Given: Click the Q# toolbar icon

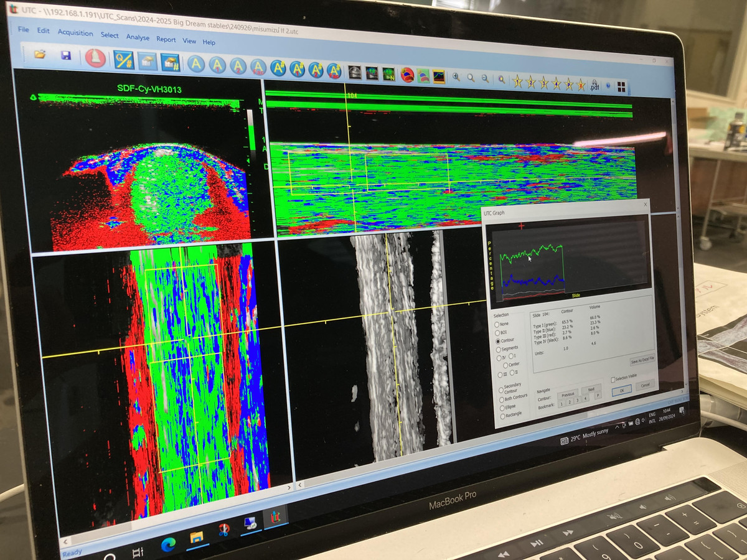Looking at the screenshot, I should tap(123, 60).
